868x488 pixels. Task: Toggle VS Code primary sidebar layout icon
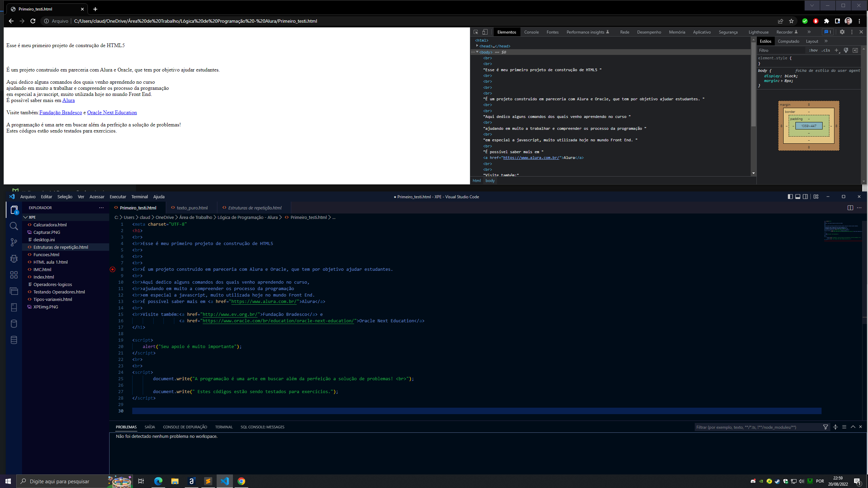click(x=790, y=197)
